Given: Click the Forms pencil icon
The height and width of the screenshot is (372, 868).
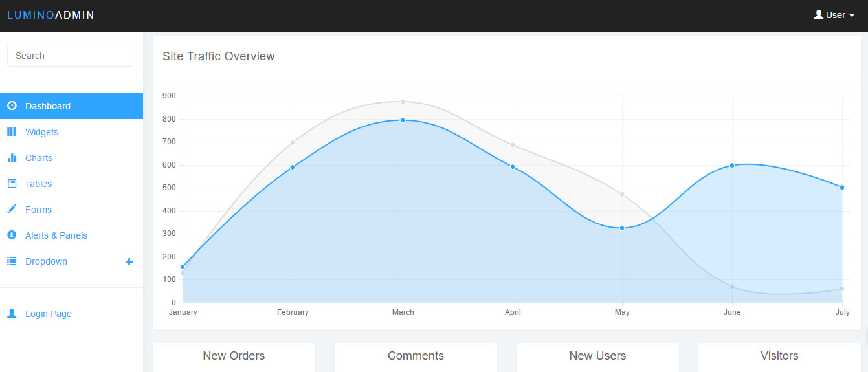Looking at the screenshot, I should pyautogui.click(x=12, y=210).
